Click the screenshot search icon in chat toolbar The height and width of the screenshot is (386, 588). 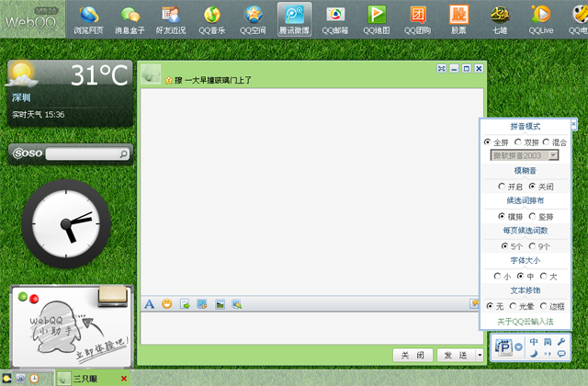coord(237,304)
